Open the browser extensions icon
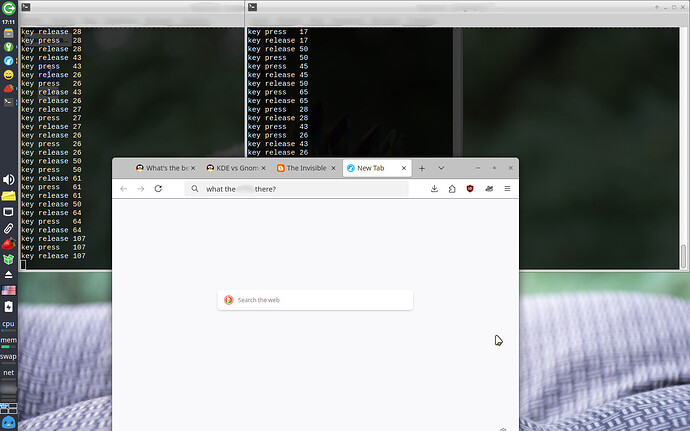 pyautogui.click(x=452, y=189)
